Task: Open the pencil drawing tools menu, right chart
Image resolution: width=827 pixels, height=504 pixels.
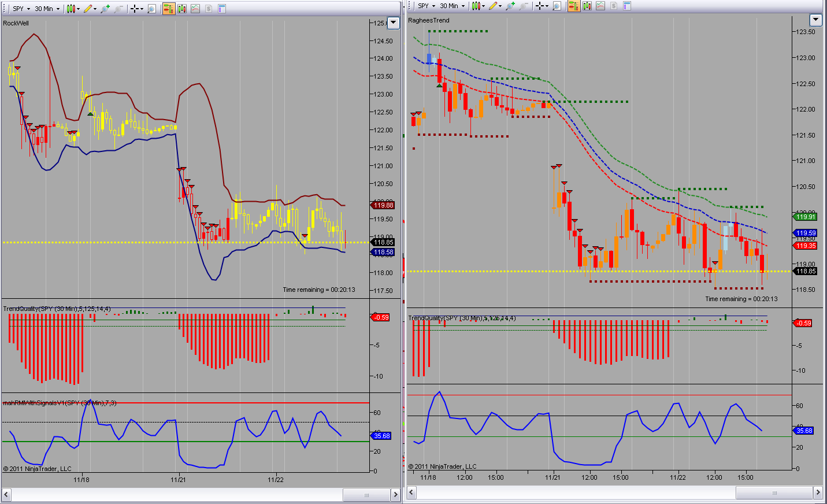Action: click(x=495, y=6)
